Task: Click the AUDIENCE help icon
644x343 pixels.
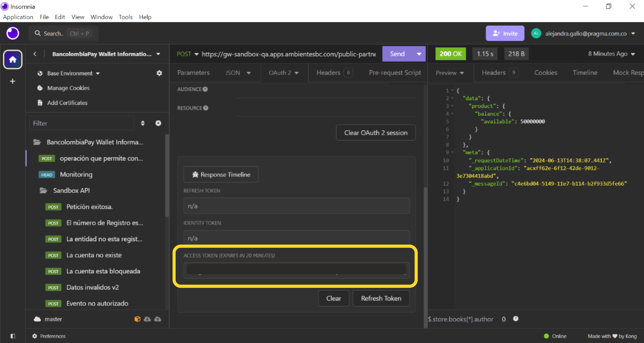Action: point(205,89)
